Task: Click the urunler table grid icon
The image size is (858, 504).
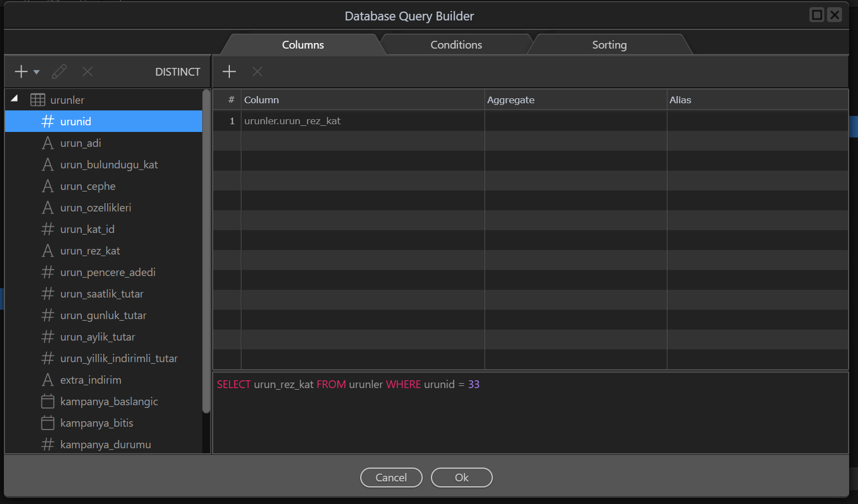Action: tap(38, 100)
